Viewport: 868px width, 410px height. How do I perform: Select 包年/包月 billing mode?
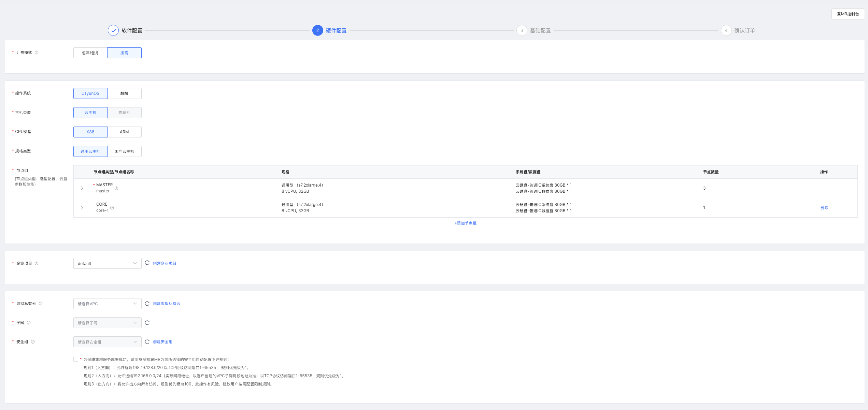(90, 53)
